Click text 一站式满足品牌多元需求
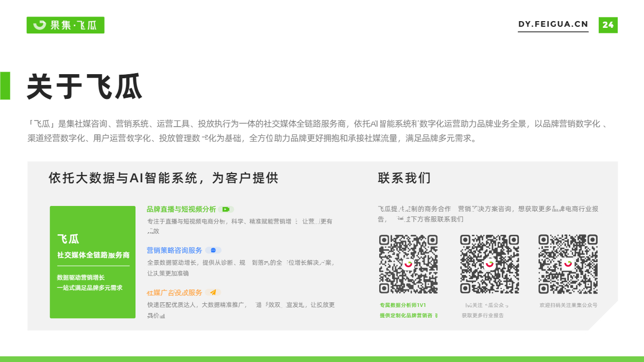Viewport: 644px width, 362px height. click(x=90, y=288)
